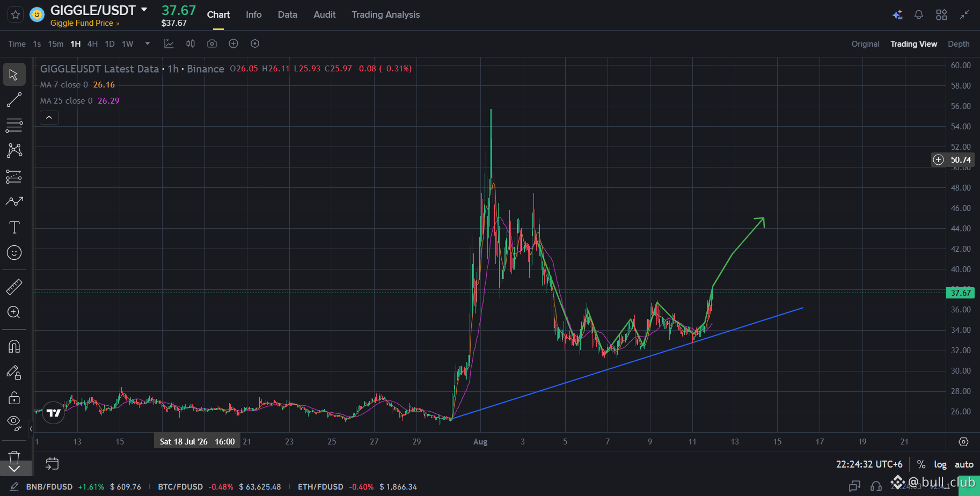Select the 15m timeframe
The height and width of the screenshot is (496, 980).
[55, 44]
